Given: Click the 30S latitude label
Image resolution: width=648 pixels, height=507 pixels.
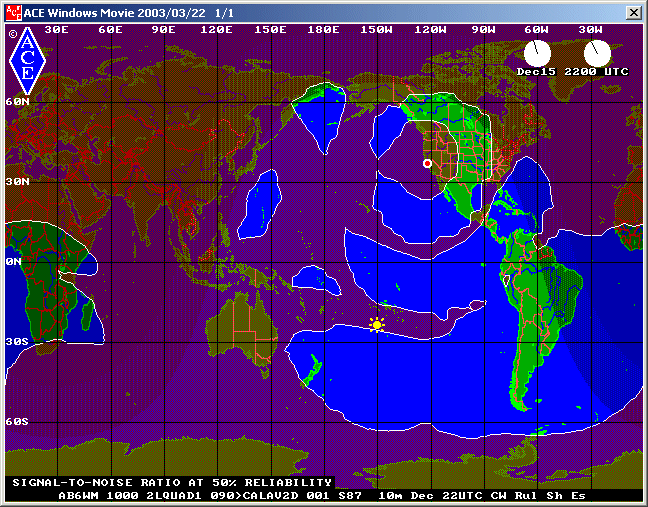Looking at the screenshot, I should click(17, 342).
